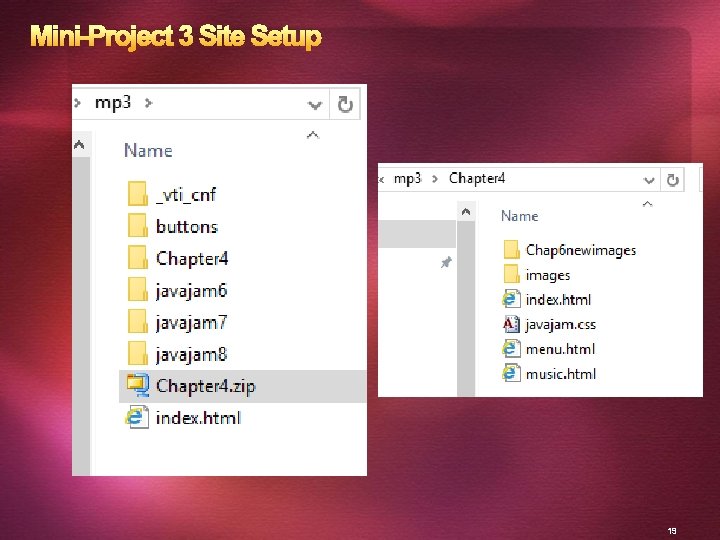Select the 'javajam8' name text
This screenshot has width=720, height=540.
(x=191, y=355)
